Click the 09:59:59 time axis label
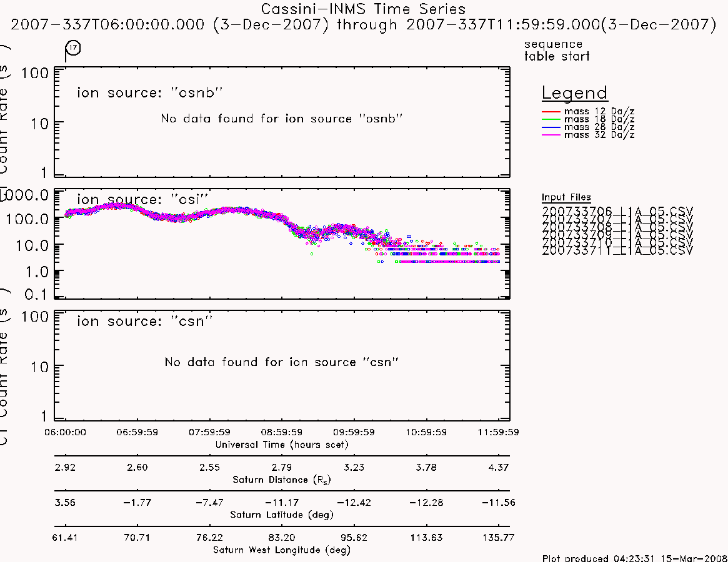The width and height of the screenshot is (728, 562). pyautogui.click(x=354, y=432)
